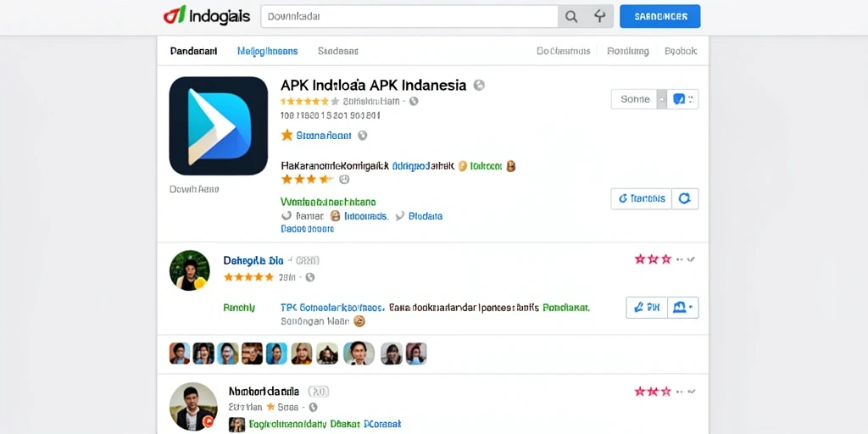Viewport: 868px width, 434px height.
Task: Click the yellow coin icon before Idkoon
Action: (x=463, y=165)
